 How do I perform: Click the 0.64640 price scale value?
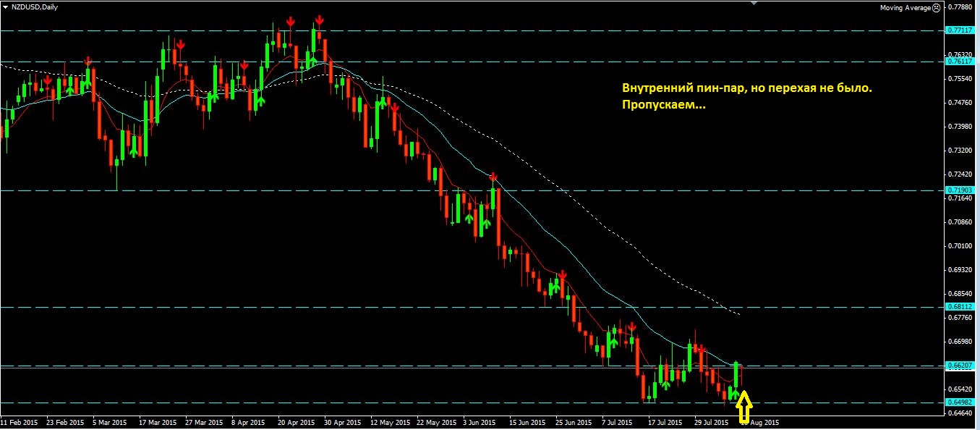960,413
